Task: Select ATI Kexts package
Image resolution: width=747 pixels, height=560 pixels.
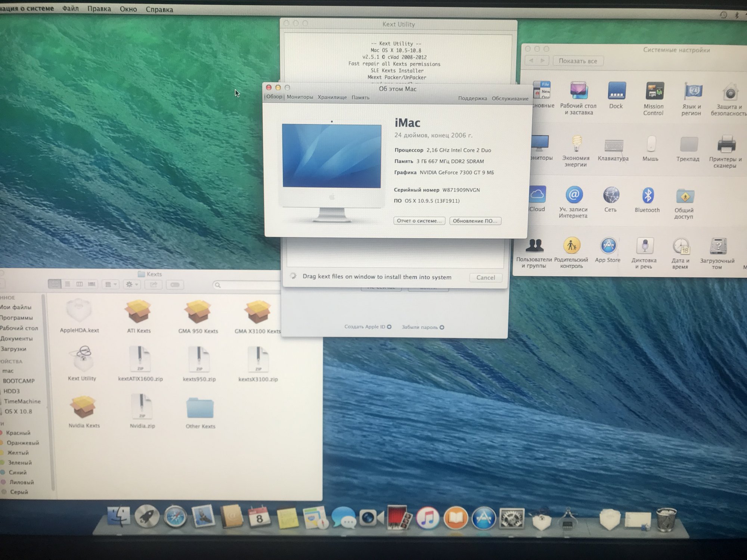Action: (x=139, y=316)
